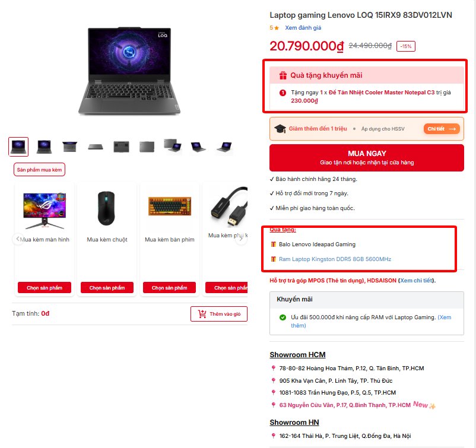Open the Xem đánh giá reviews link
Image resolution: width=476 pixels, height=448 pixels.
[303, 28]
